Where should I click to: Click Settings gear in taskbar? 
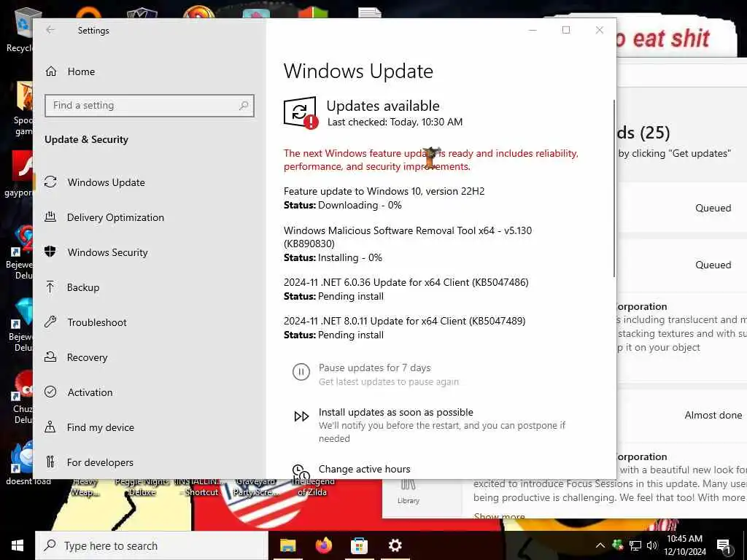click(395, 545)
